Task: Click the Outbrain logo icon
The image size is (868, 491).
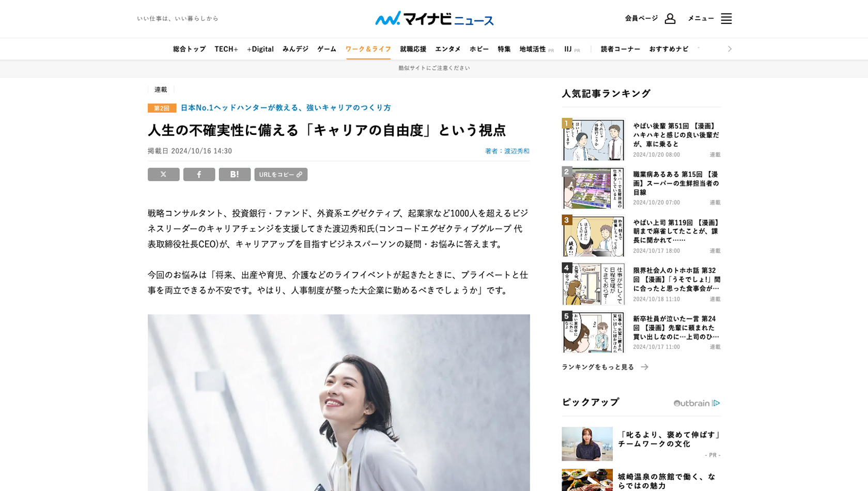Action: (x=696, y=403)
